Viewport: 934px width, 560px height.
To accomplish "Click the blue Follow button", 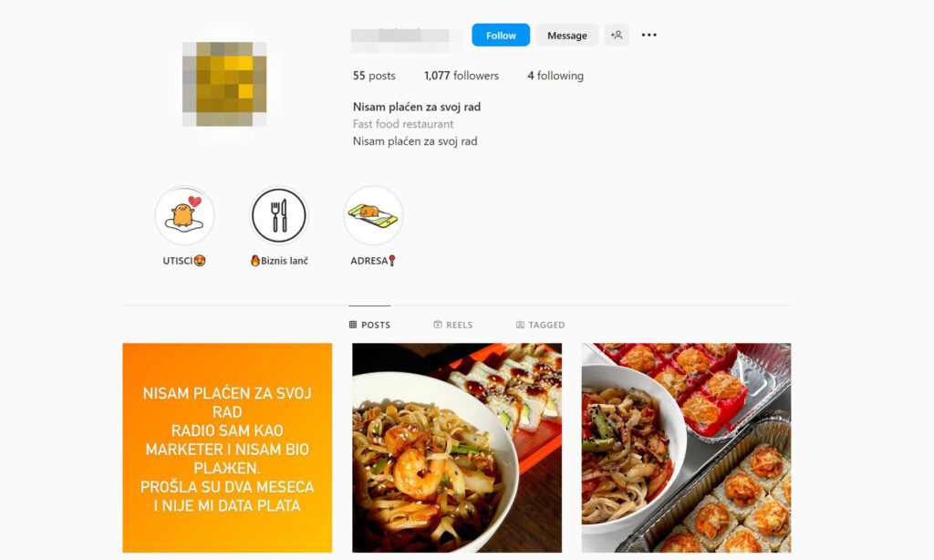I will coord(501,36).
